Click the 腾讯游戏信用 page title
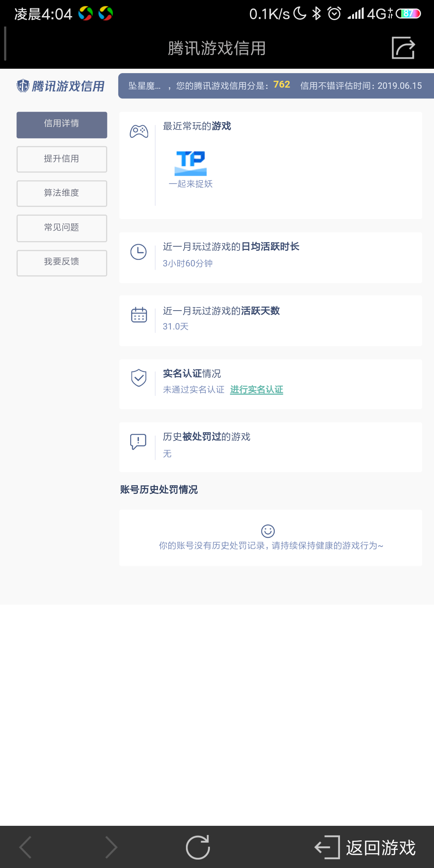This screenshot has height=868, width=434. tap(217, 48)
